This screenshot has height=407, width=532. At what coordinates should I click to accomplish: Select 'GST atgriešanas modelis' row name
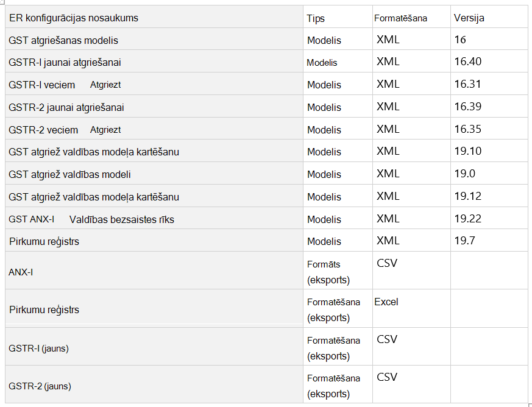(63, 40)
